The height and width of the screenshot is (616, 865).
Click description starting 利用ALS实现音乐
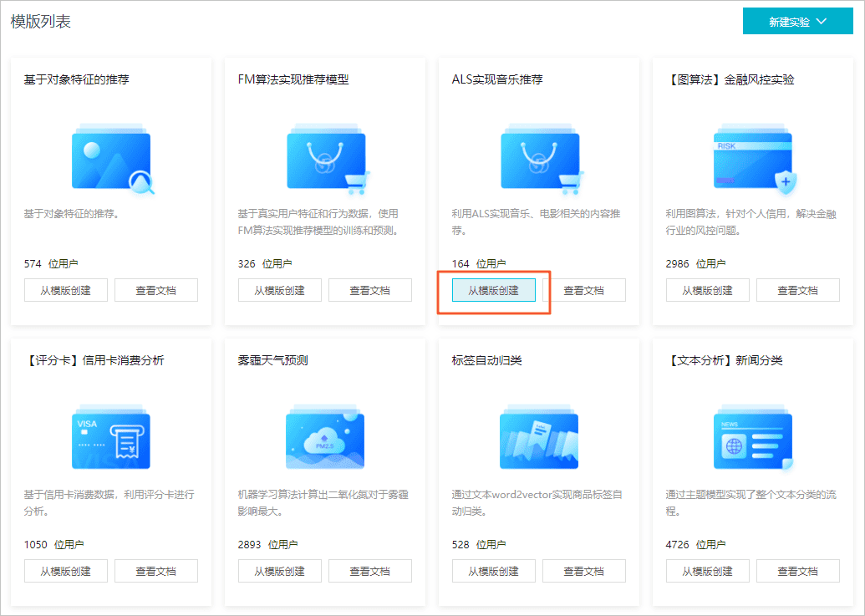(537, 221)
